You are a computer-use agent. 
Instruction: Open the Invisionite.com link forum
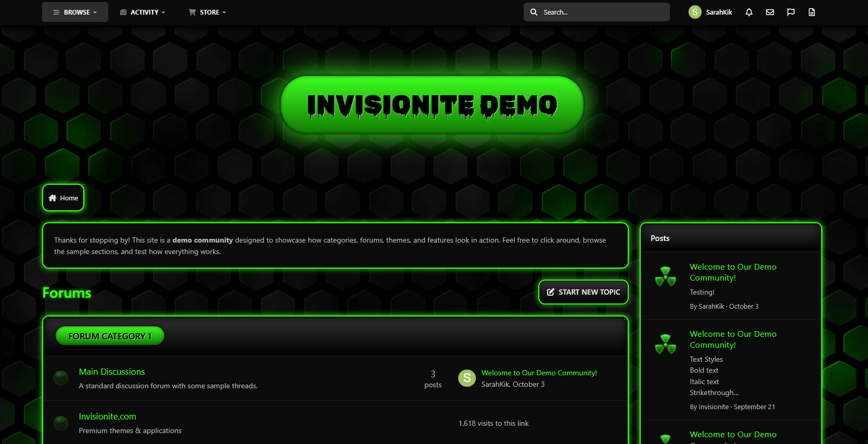coord(108,416)
